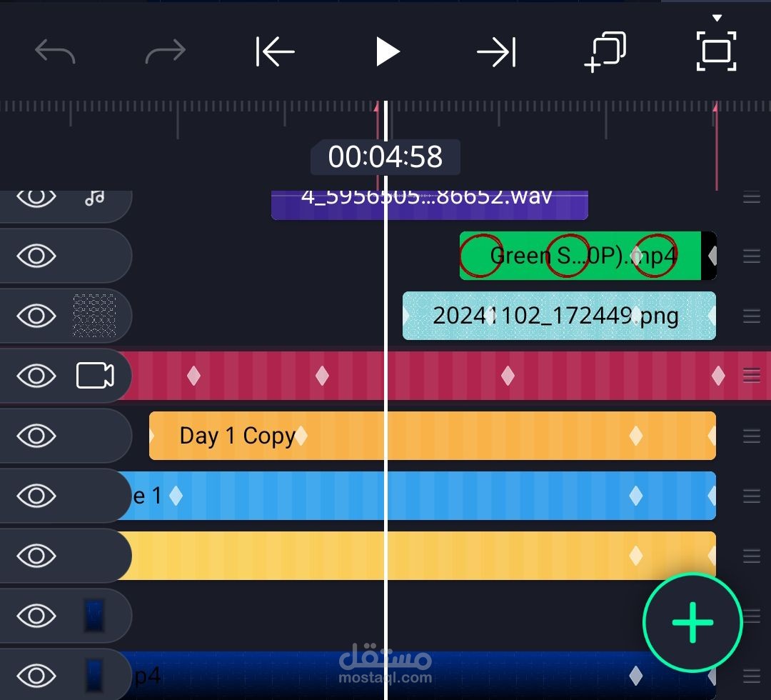The image size is (771, 700).
Task: Select the Day 1 Copy clip
Action: (x=432, y=436)
